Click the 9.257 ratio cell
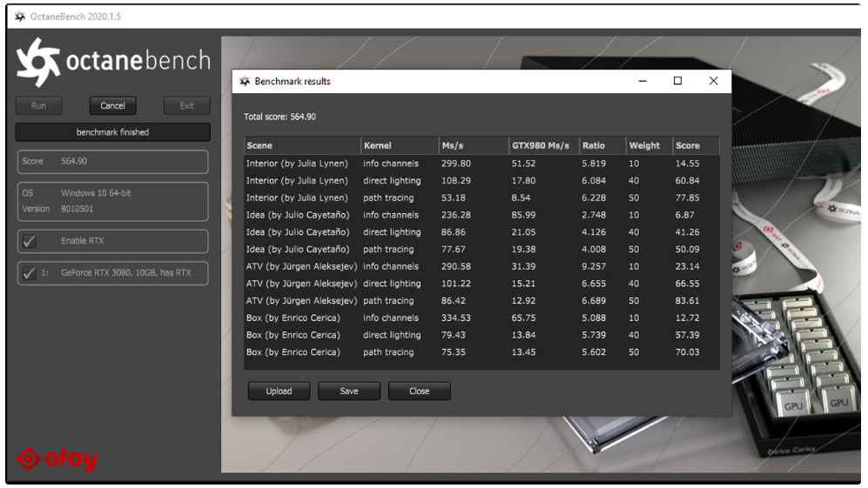The width and height of the screenshot is (868, 488). tap(594, 267)
